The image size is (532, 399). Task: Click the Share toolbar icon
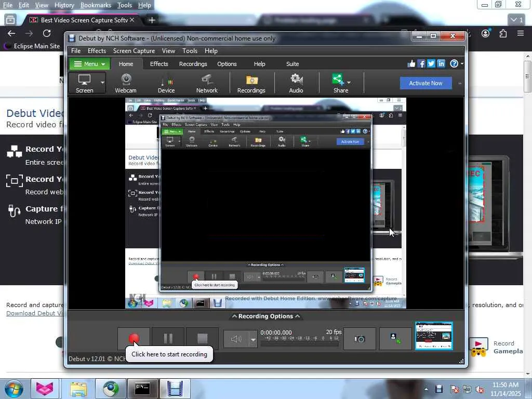coord(339,83)
